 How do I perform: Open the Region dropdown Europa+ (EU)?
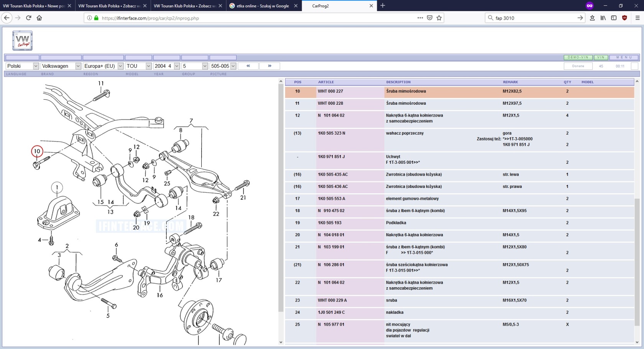coord(103,66)
